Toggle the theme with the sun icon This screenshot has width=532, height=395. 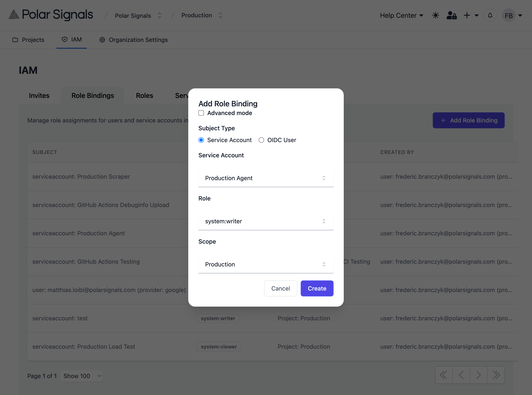(435, 15)
